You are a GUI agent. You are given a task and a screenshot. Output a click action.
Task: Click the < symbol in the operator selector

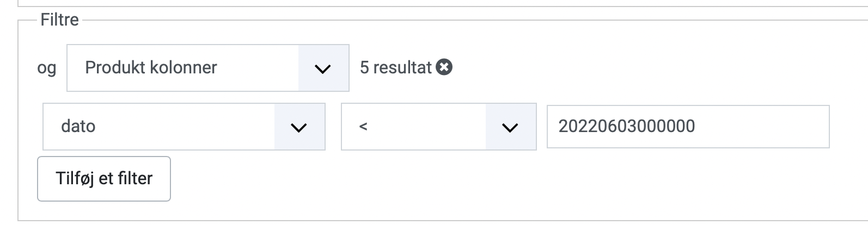pyautogui.click(x=363, y=127)
